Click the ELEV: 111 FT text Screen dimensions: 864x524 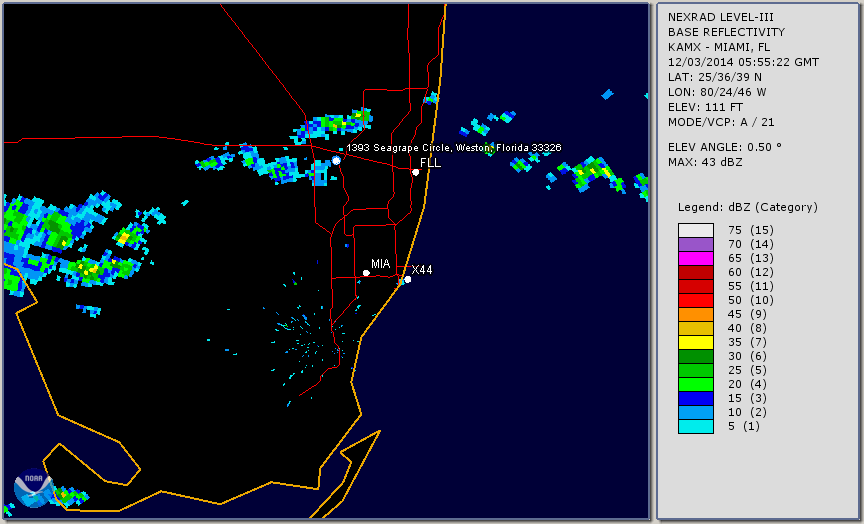point(705,107)
